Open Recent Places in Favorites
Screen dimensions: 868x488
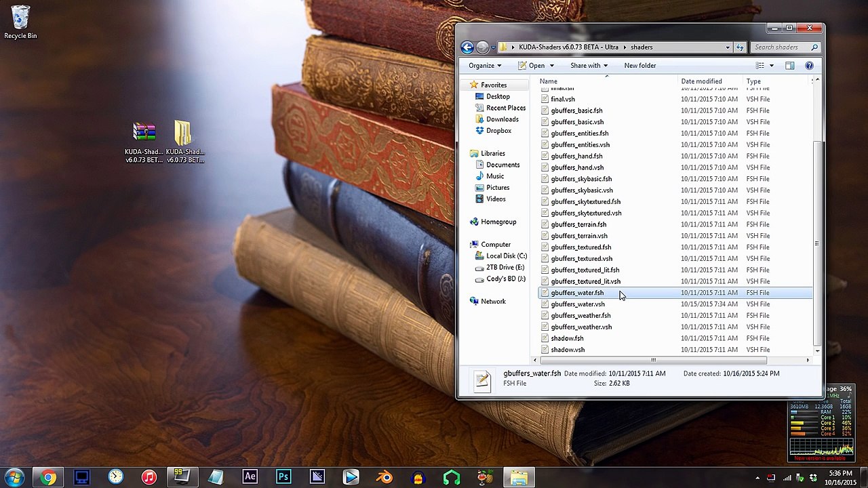[x=505, y=108]
